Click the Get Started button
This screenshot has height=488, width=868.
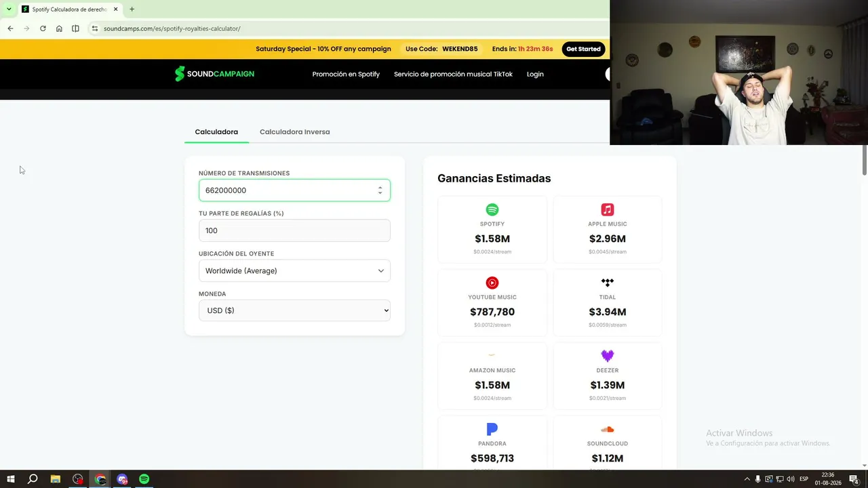(583, 49)
